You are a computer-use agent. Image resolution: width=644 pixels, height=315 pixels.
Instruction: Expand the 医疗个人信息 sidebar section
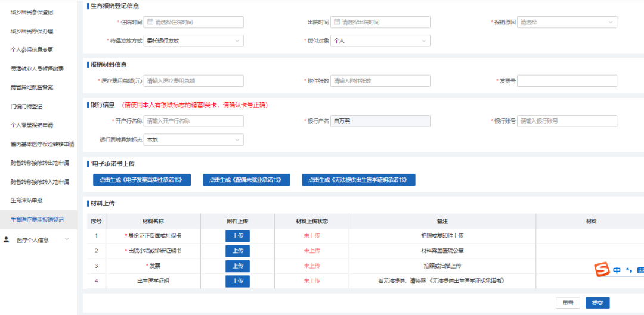(x=67, y=239)
